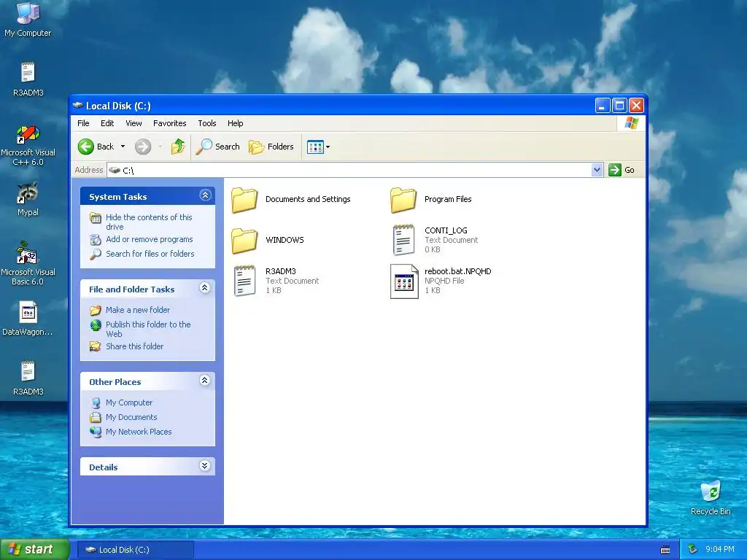Click the 'Documents and Settings' folder name
This screenshot has height=560, width=747.
(308, 200)
